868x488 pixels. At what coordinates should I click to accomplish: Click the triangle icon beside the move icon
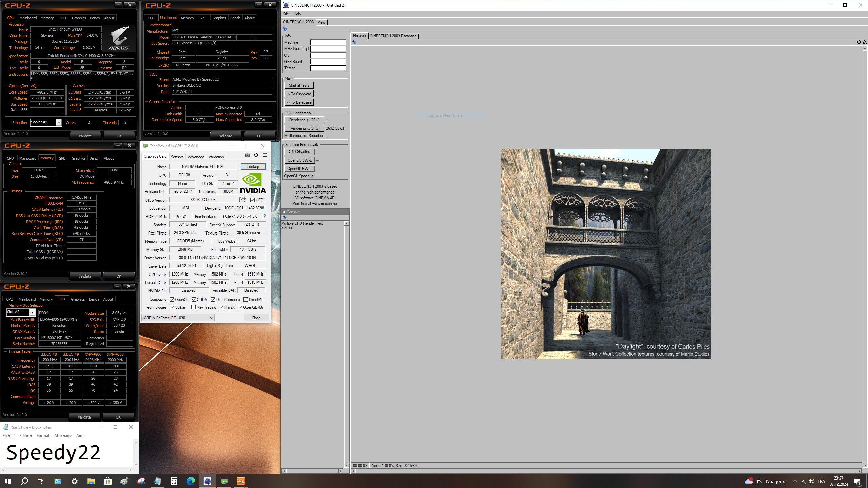point(864,42)
